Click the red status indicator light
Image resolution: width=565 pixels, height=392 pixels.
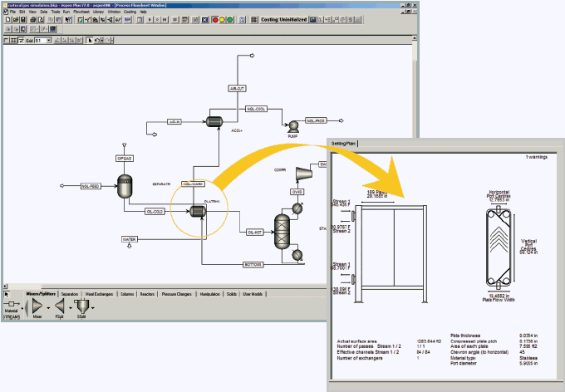pos(216,18)
